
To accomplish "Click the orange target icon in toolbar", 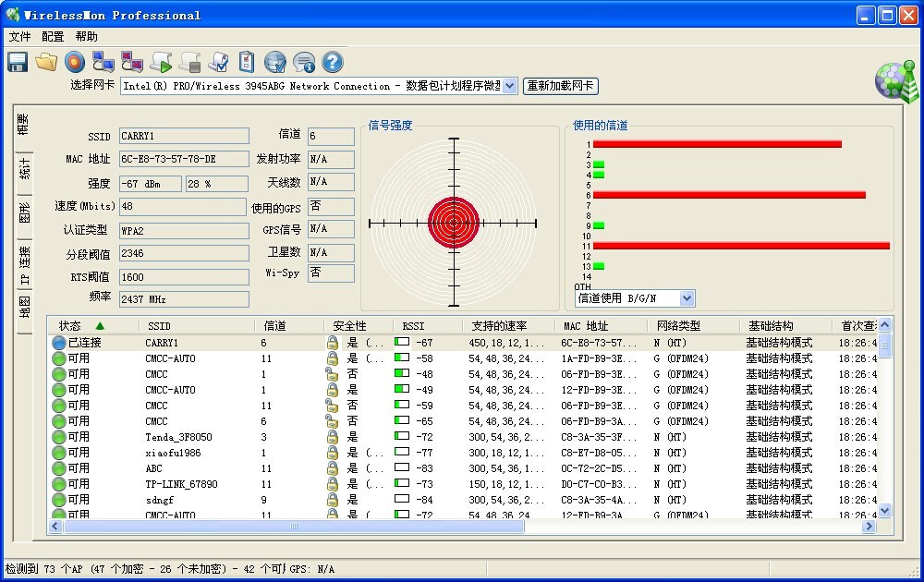I will pyautogui.click(x=75, y=62).
